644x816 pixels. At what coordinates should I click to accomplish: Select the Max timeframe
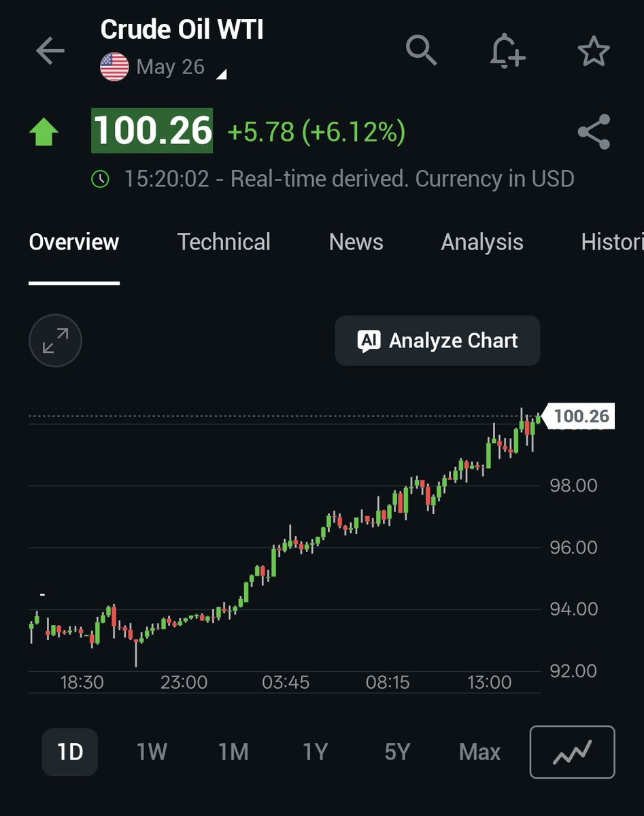[479, 752]
